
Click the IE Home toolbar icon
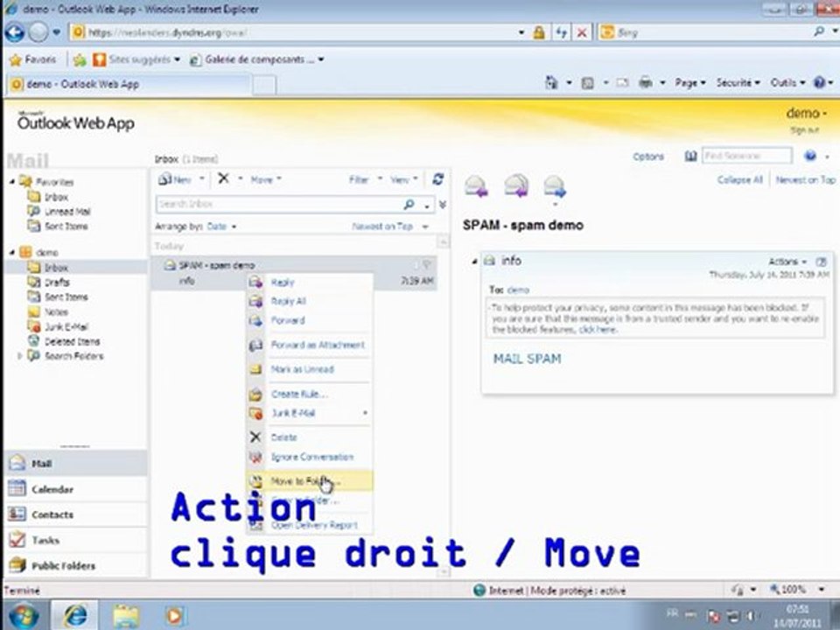551,82
